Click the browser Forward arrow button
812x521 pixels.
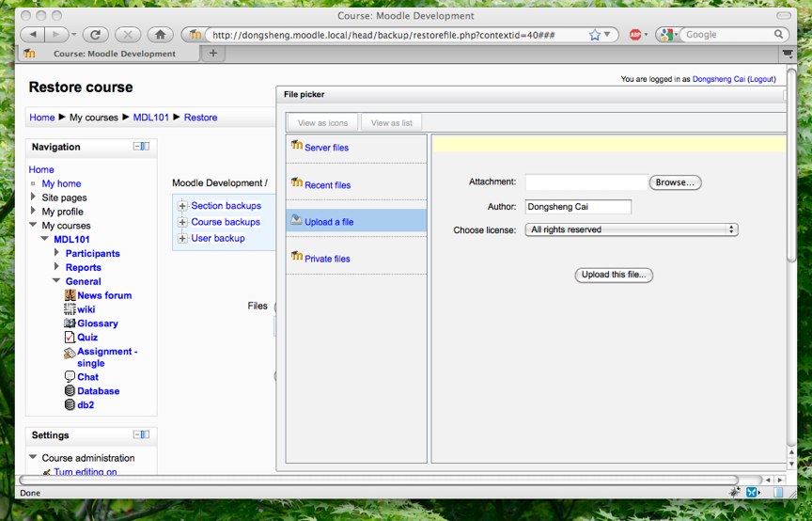(x=56, y=35)
